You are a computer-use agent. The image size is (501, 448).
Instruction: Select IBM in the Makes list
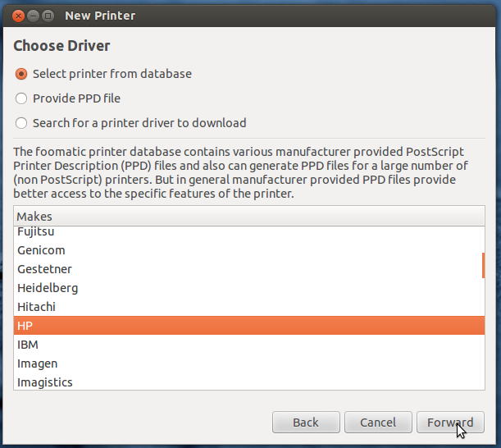point(249,345)
